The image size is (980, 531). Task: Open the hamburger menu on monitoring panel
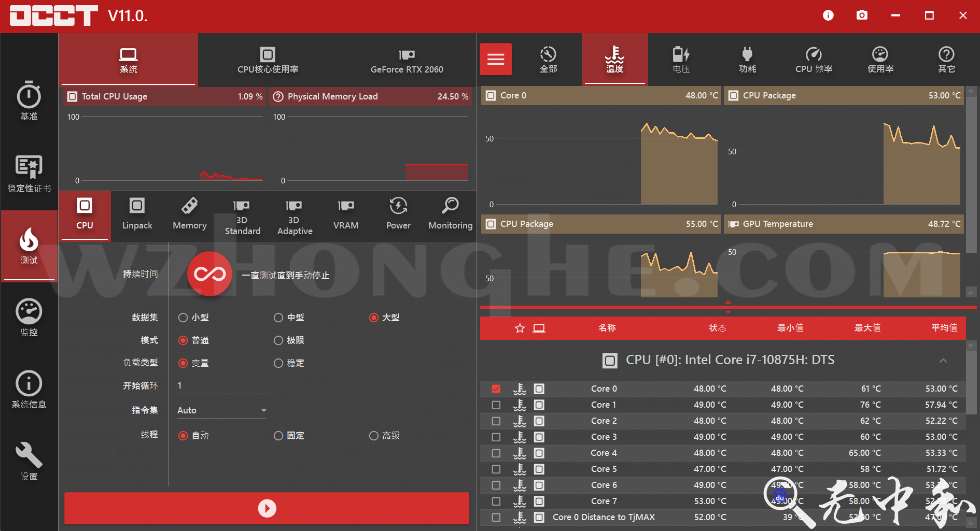(x=495, y=59)
